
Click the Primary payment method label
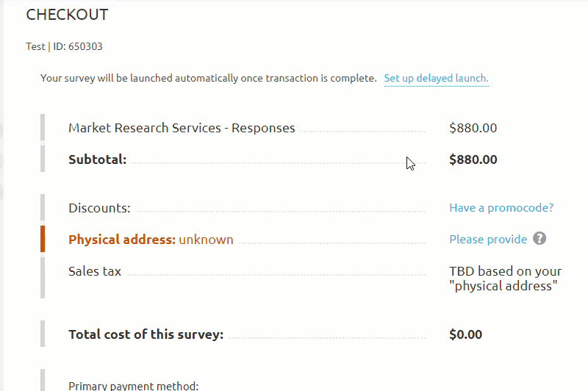point(133,385)
